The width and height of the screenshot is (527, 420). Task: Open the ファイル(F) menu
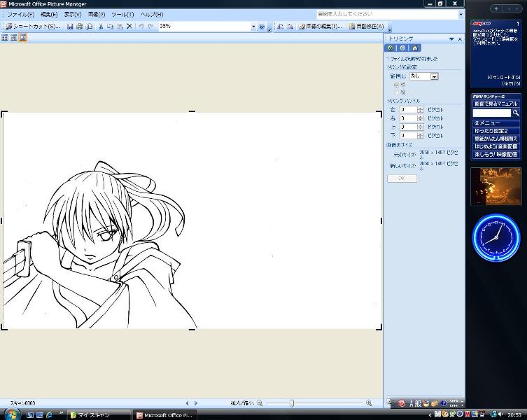(20, 15)
